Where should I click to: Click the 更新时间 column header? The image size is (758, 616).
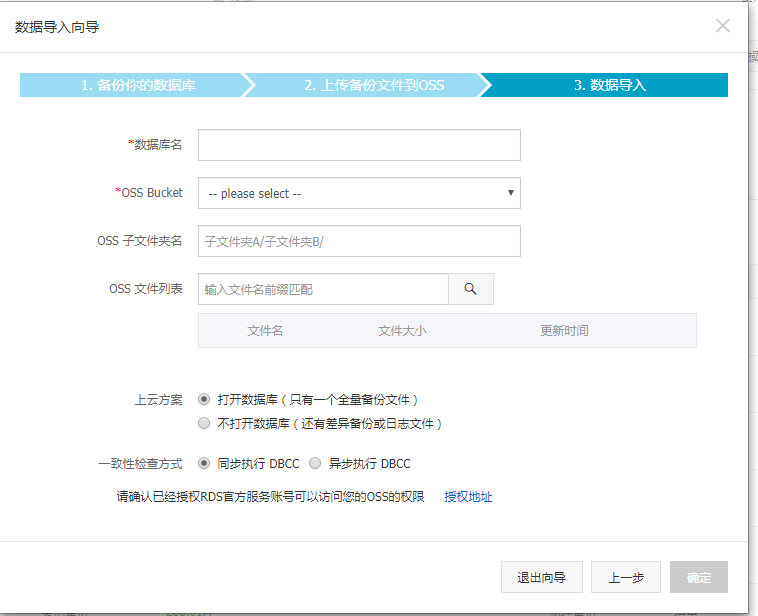[x=564, y=331]
